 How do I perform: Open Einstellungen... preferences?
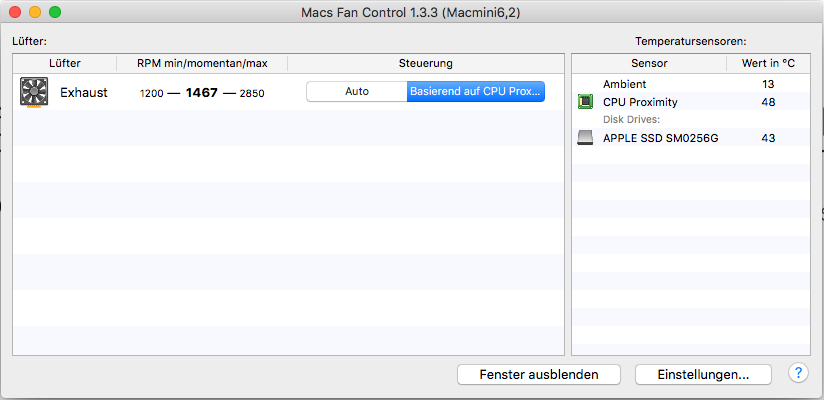click(703, 375)
